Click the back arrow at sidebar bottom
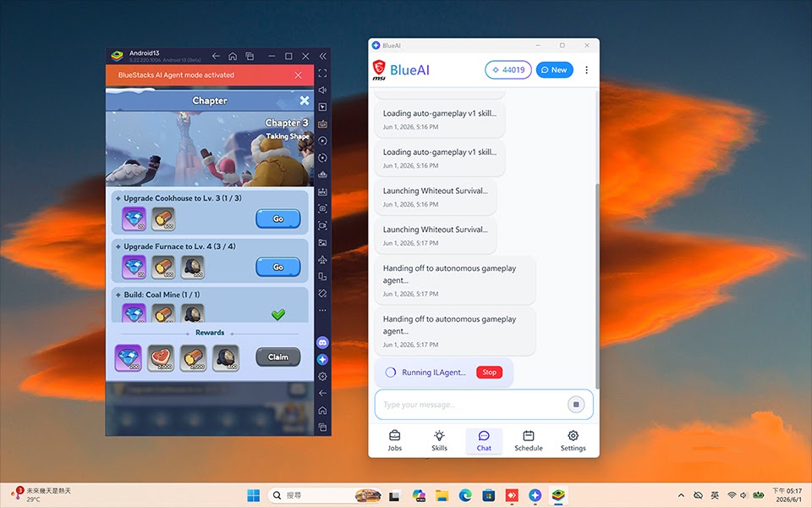 tap(322, 393)
